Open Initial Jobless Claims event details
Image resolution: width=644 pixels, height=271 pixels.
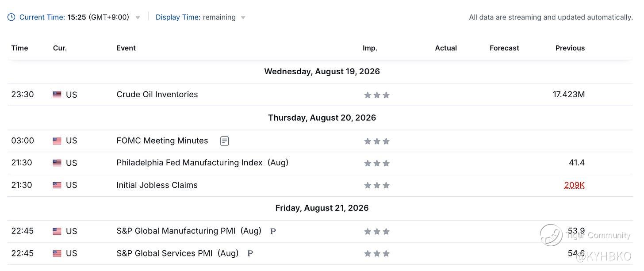(x=157, y=185)
